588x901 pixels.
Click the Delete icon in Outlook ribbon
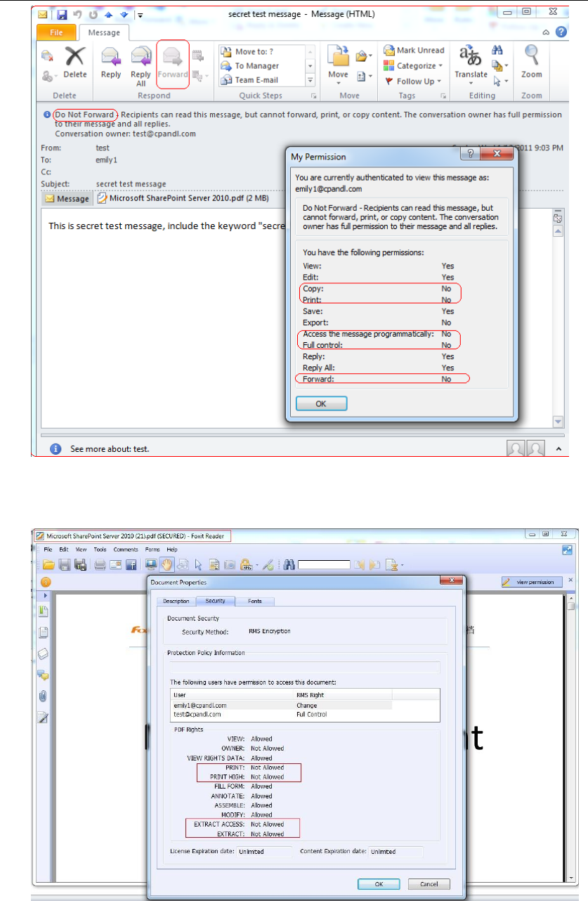pyautogui.click(x=75, y=62)
